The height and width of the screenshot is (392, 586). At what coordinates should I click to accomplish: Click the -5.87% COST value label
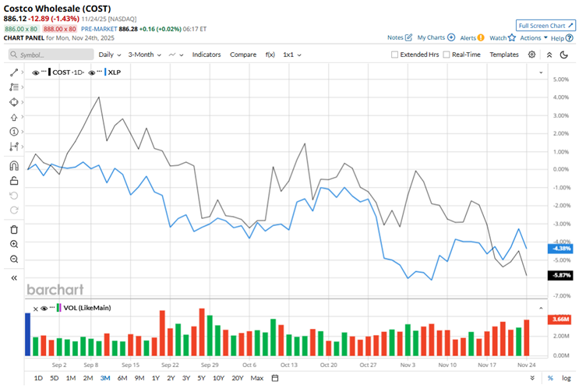tap(560, 275)
